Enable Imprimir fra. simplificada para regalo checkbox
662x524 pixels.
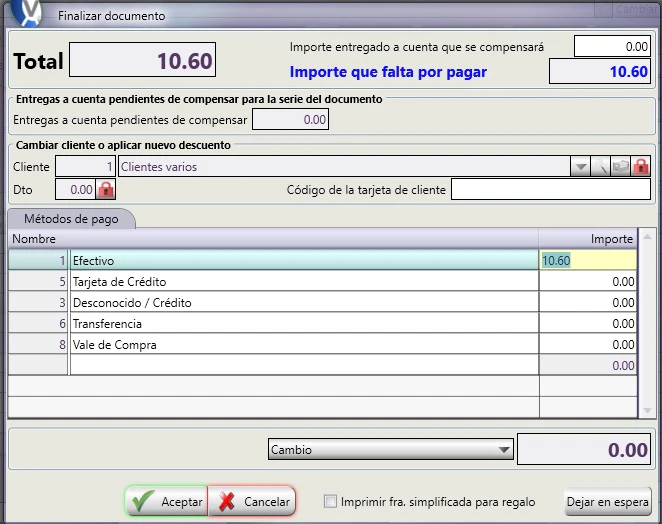(x=330, y=502)
